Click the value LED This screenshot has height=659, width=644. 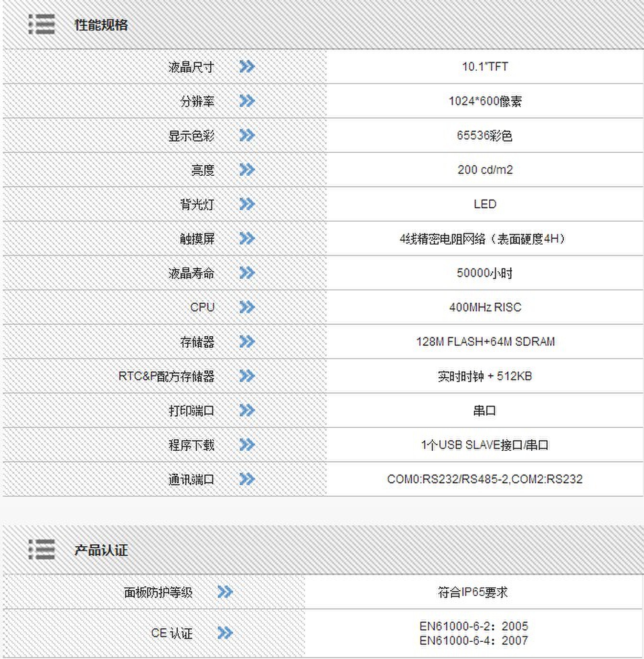[485, 204]
